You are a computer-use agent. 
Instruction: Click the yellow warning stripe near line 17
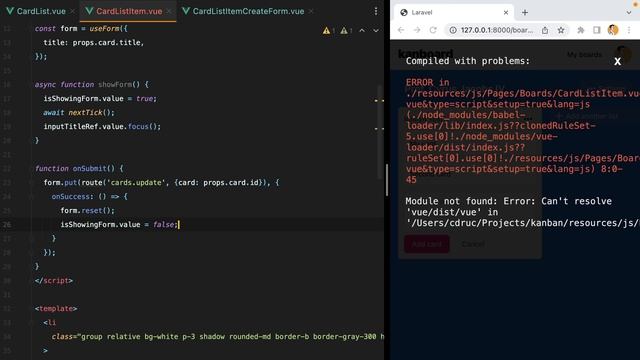point(379,100)
